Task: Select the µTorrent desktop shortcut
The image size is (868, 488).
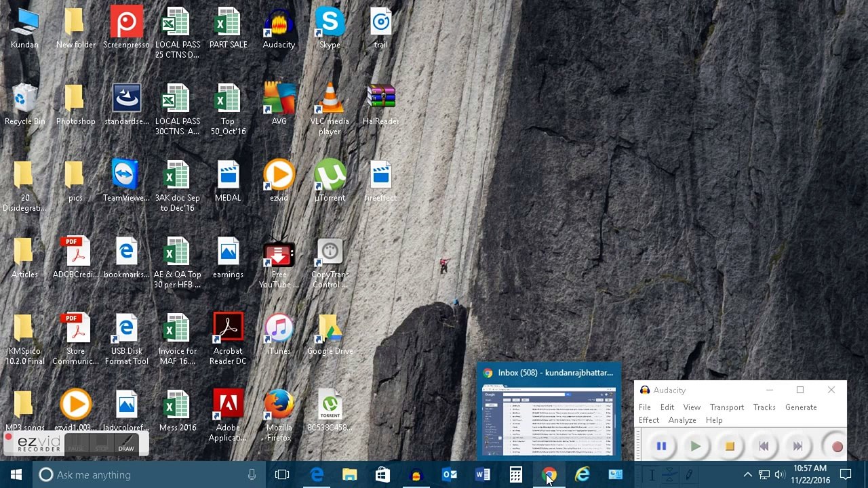Action: pyautogui.click(x=330, y=182)
